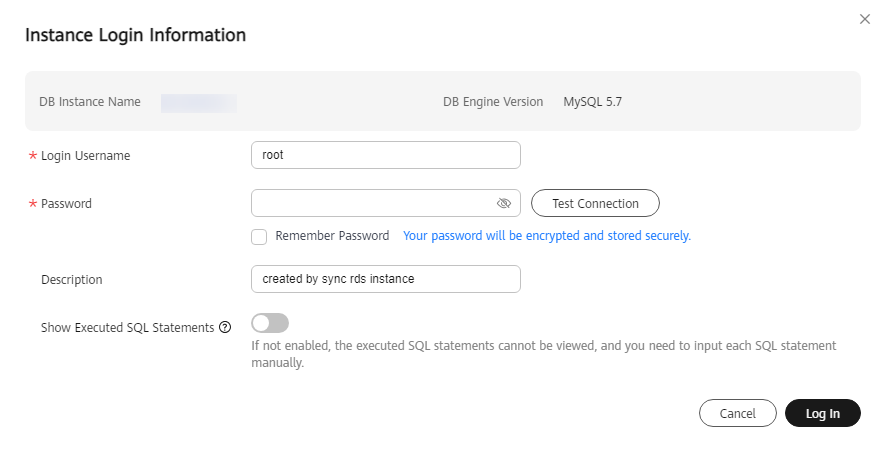Enable the Remember Password checkbox

click(x=259, y=237)
